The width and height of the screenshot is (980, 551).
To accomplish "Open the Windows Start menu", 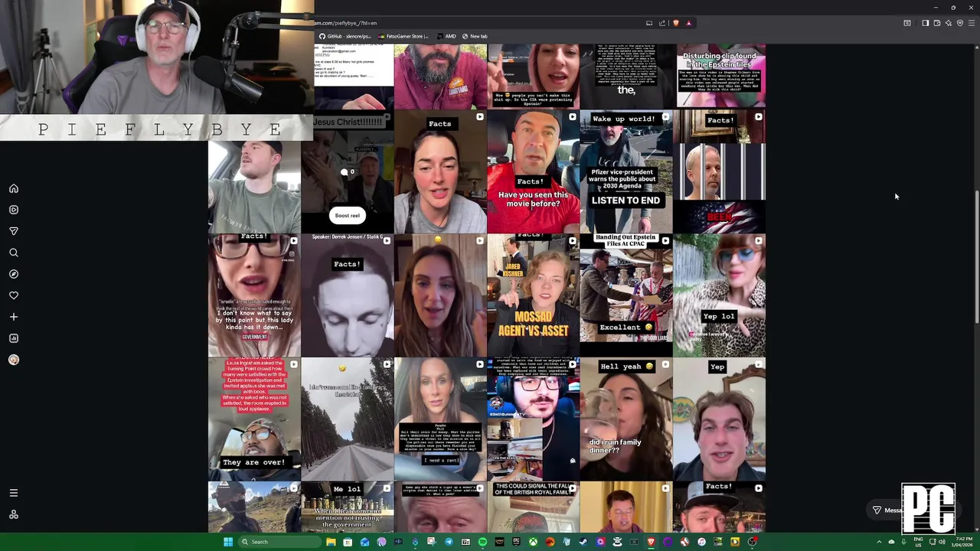I will 227,542.
